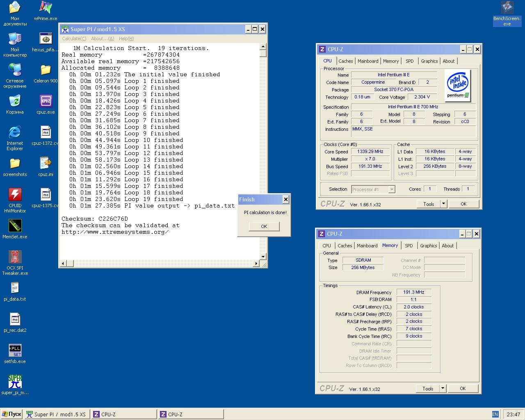Open the Recycle Bin (Корзина) icon
The image size is (525, 420).
[15, 105]
